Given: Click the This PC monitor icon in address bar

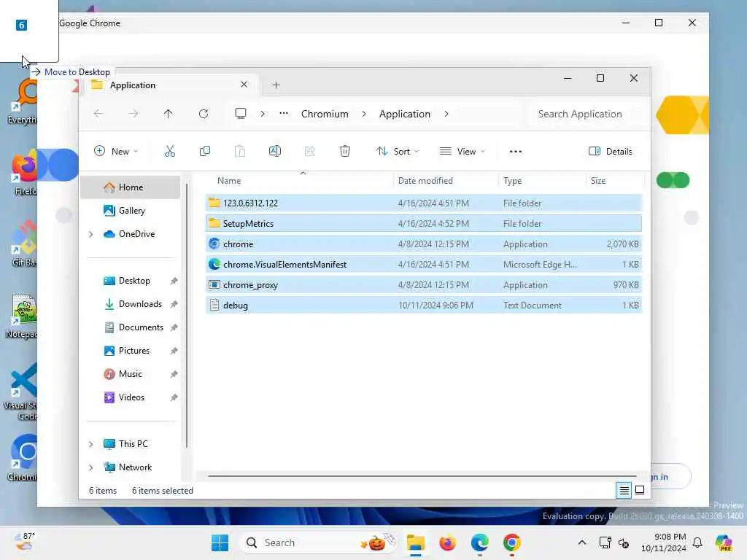Looking at the screenshot, I should 241,113.
